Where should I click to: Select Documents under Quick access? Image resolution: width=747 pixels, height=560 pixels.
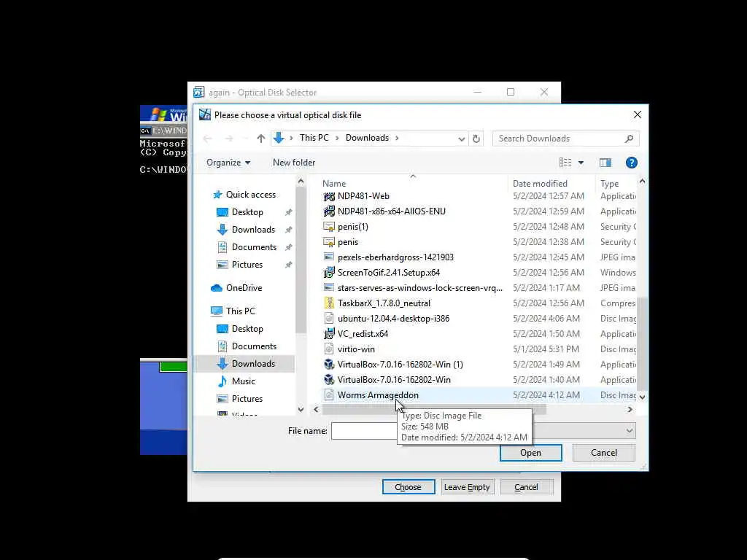[x=254, y=247]
